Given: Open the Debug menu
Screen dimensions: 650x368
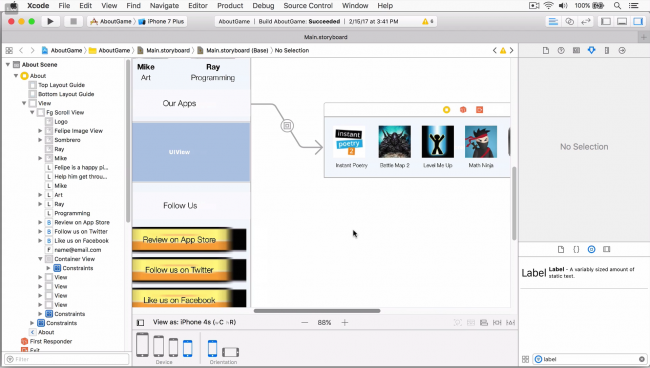Looking at the screenshot, I should coord(263,5).
